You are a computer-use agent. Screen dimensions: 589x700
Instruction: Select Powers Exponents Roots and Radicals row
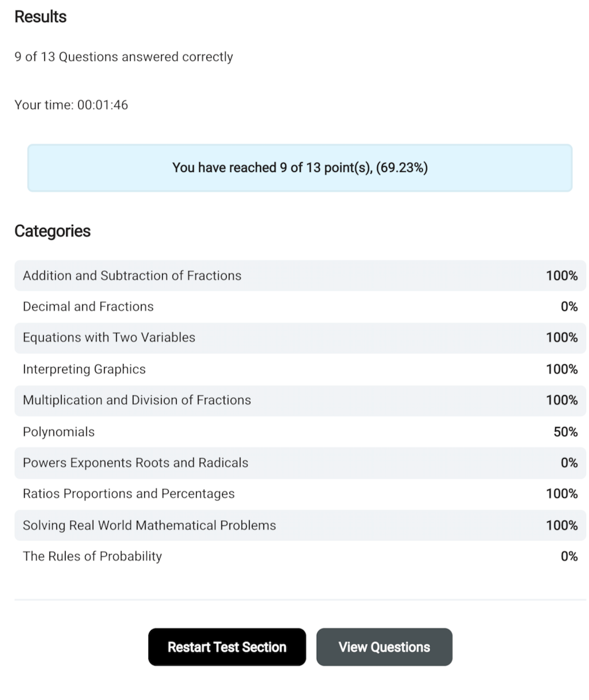tap(136, 463)
